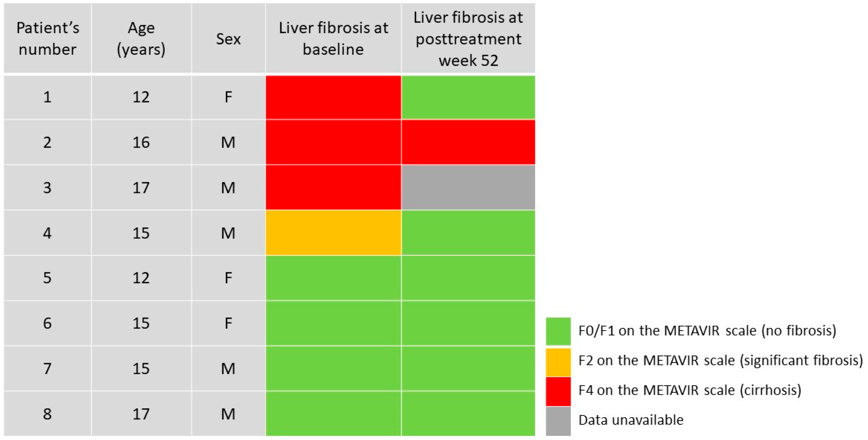This screenshot has width=868, height=440.
Task: Select the Patient's number column header
Action: click(48, 38)
